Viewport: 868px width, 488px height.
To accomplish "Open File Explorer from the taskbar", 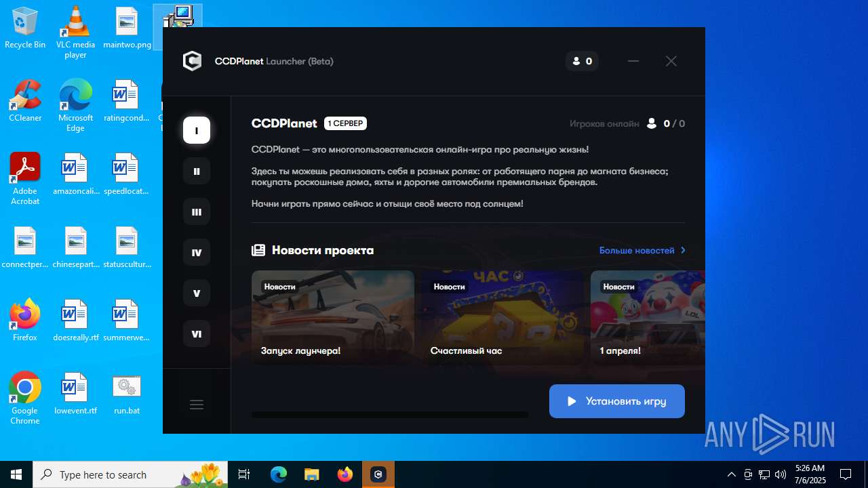I will pyautogui.click(x=311, y=474).
